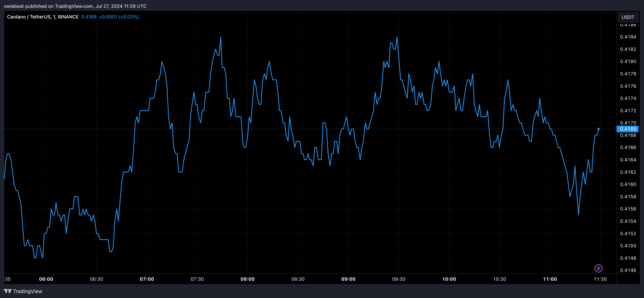
Task: Click the 0.4162 price axis label
Action: pos(628,172)
